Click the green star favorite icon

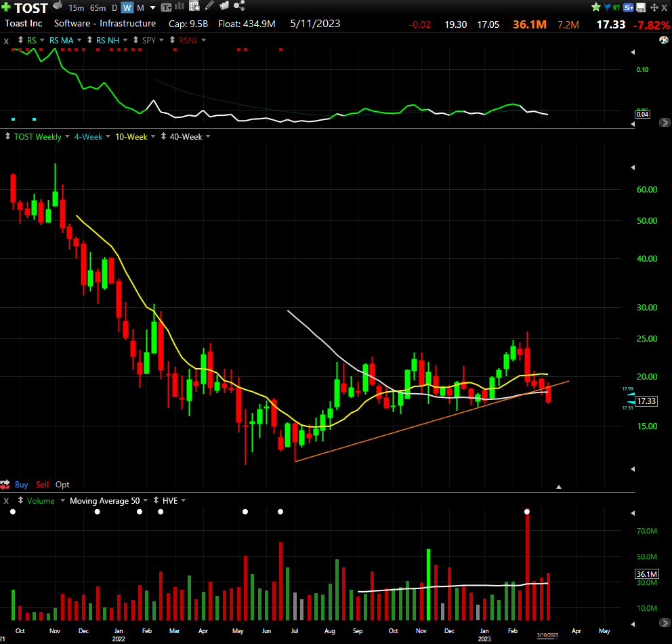tap(595, 7)
